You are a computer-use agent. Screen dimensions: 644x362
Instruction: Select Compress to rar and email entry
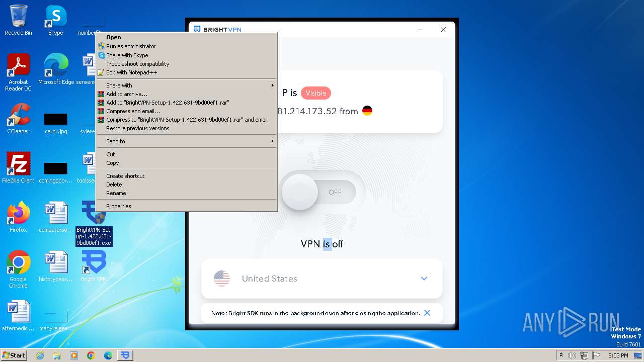(187, 120)
